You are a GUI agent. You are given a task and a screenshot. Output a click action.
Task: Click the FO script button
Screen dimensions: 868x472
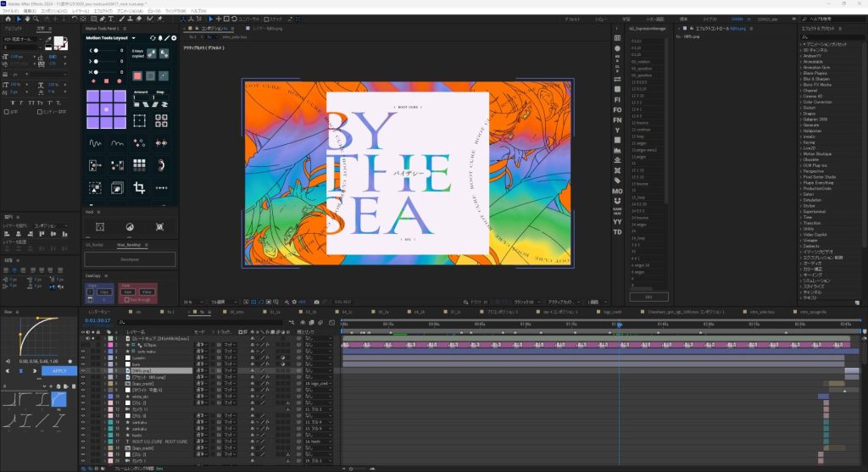coord(617,109)
